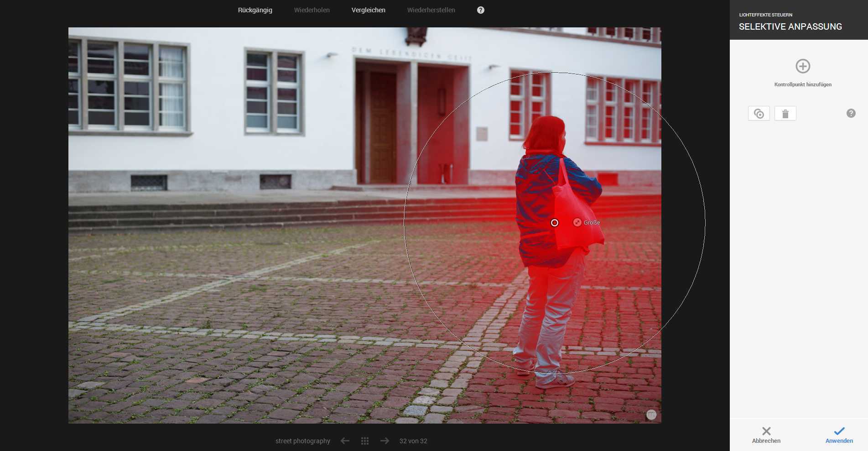The image size is (868, 451).
Task: Click Wiederholen to redo
Action: [312, 10]
